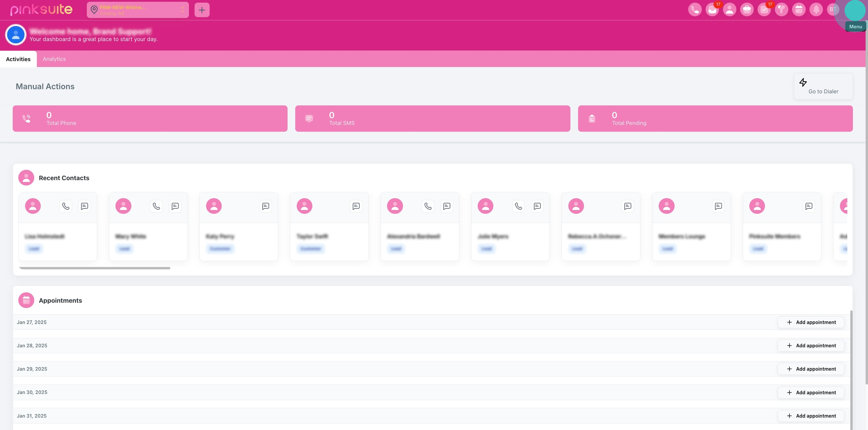Select the Activities tab
Screen dimensions: 868x430
coord(18,59)
